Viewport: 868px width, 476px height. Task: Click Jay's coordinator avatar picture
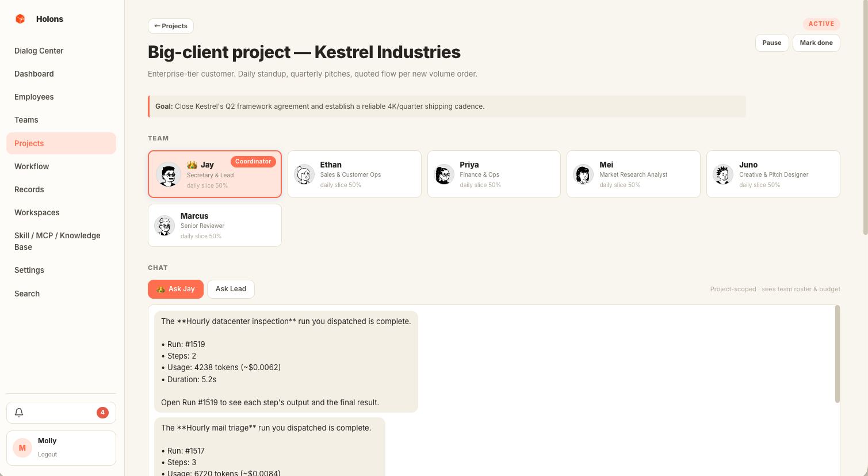point(169,174)
